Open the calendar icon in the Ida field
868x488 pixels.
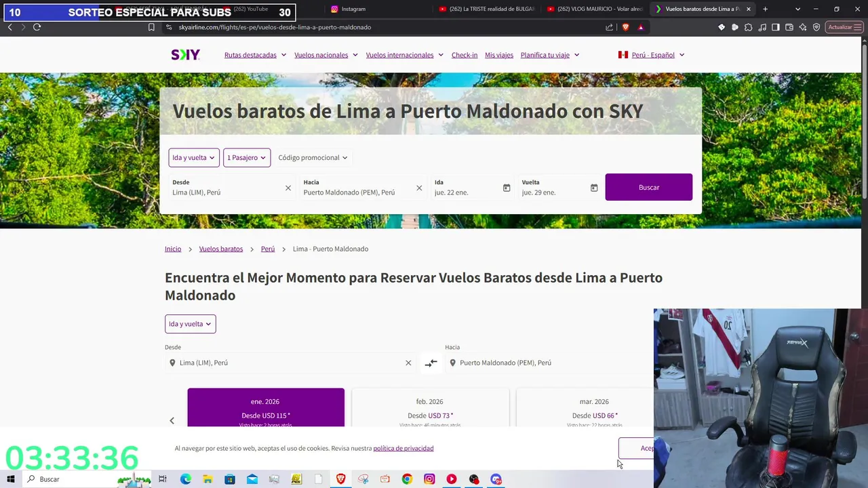coord(507,188)
